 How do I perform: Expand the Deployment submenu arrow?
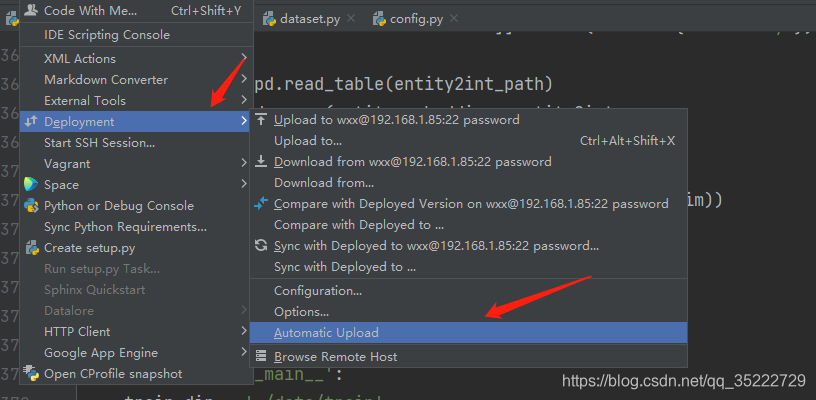point(244,121)
